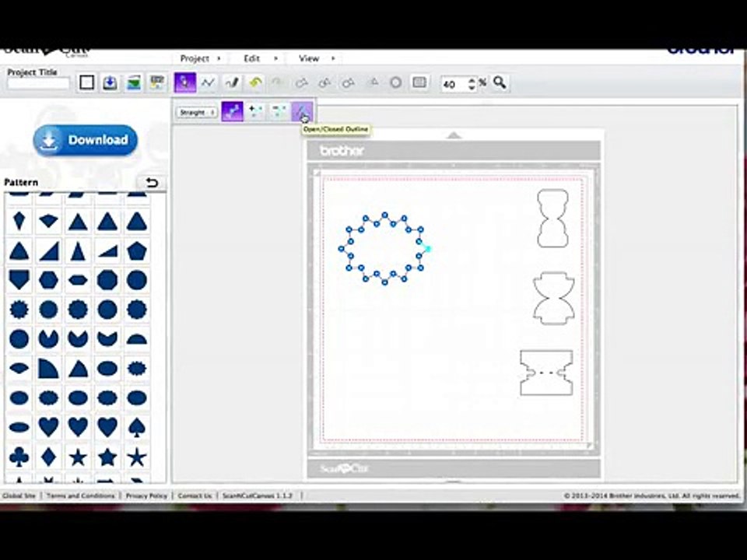Open the image tracing picture icon

pyautogui.click(x=134, y=83)
